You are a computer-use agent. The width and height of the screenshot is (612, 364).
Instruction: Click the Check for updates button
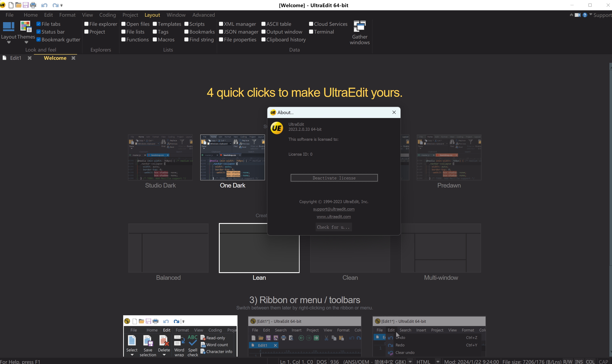pyautogui.click(x=333, y=227)
